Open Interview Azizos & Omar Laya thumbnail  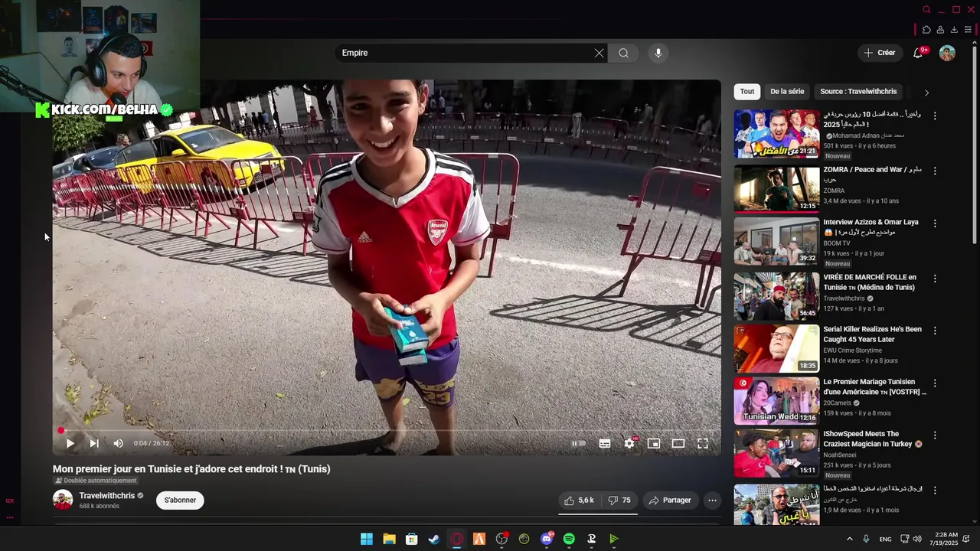776,241
